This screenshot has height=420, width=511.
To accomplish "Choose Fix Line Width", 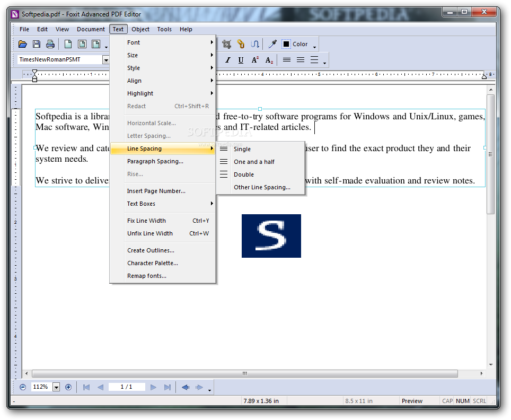I will pyautogui.click(x=163, y=221).
